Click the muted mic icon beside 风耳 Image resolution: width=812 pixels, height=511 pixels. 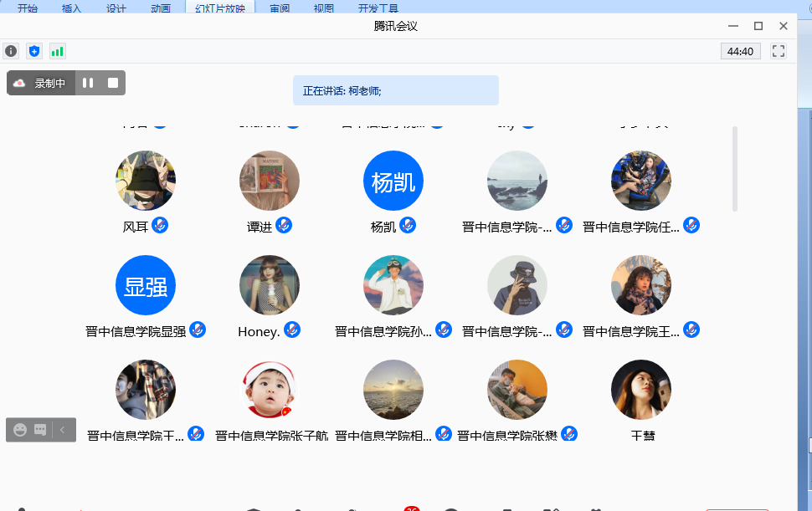pyautogui.click(x=160, y=225)
